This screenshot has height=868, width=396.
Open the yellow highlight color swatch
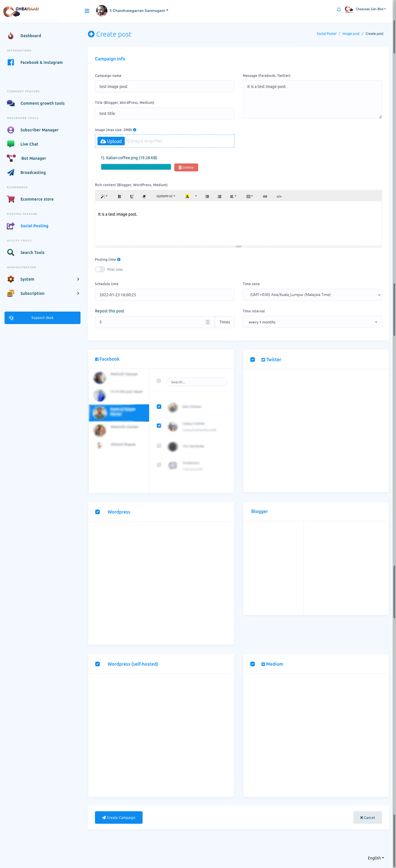[x=187, y=196]
